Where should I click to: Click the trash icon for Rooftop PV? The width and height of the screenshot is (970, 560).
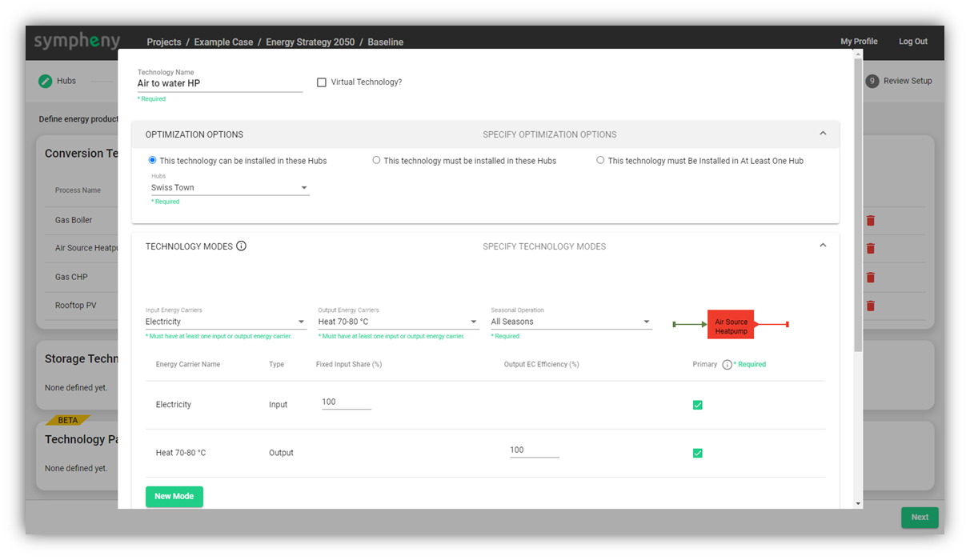(x=871, y=306)
